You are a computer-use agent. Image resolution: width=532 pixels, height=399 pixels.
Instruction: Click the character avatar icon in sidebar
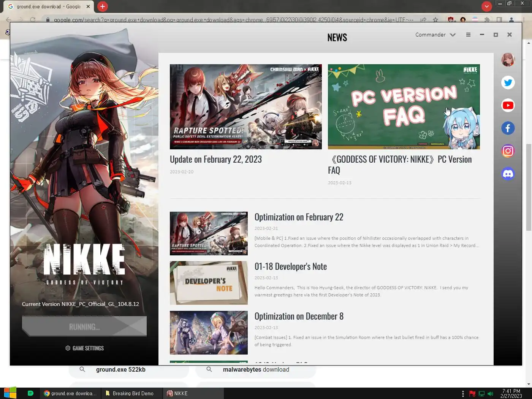click(x=508, y=60)
